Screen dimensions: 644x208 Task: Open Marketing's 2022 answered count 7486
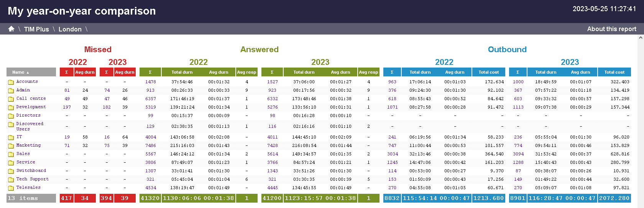pyautogui.click(x=150, y=145)
